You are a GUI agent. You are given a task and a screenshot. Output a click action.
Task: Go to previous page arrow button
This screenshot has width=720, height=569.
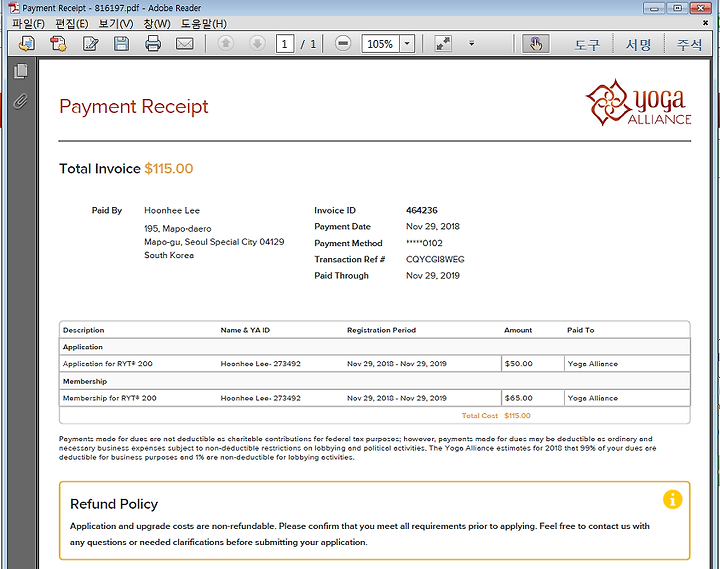coord(225,44)
